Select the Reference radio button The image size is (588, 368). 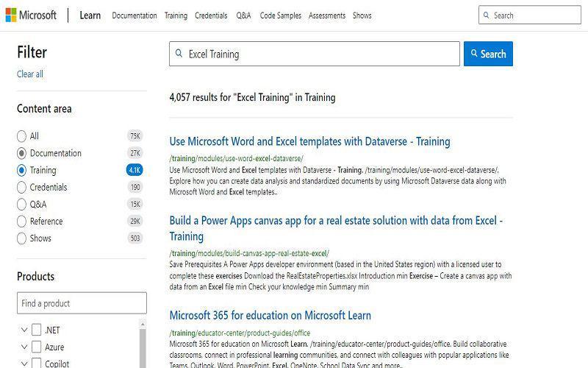coord(22,222)
